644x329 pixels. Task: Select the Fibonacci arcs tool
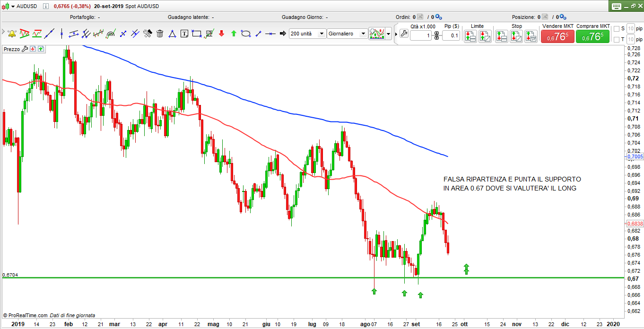111,34
